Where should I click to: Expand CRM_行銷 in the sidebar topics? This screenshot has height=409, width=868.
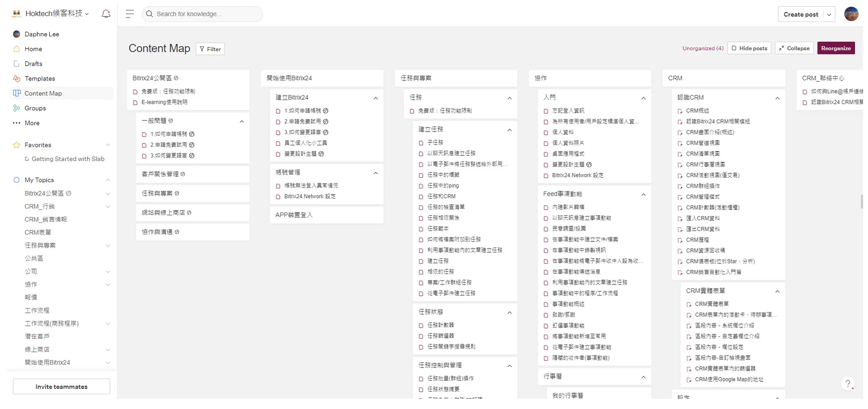pyautogui.click(x=108, y=206)
